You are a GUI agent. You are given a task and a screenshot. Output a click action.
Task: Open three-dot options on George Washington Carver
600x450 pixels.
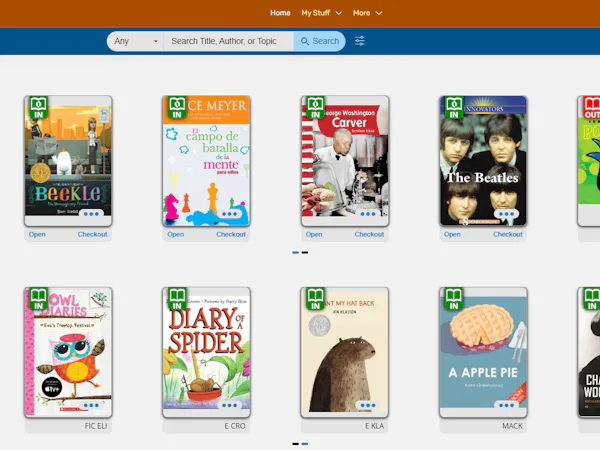[x=368, y=214]
